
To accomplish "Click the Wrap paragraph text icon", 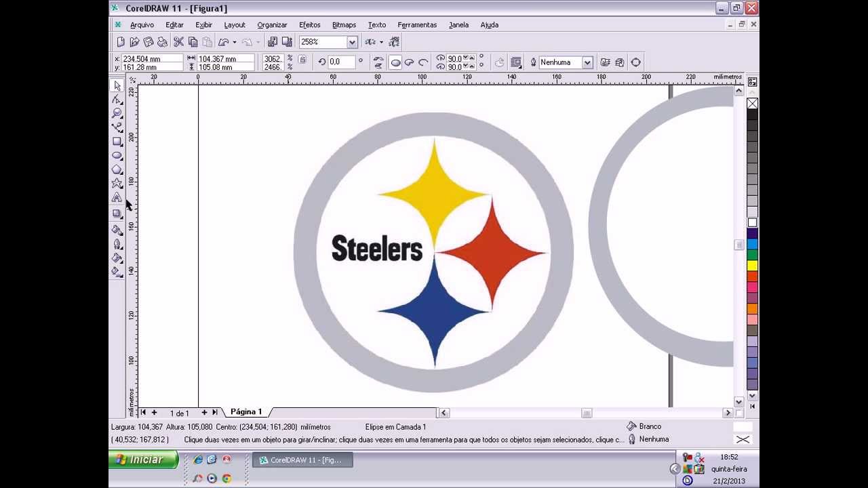I will click(x=516, y=62).
